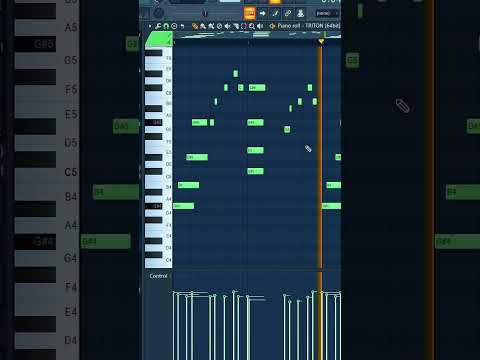This screenshot has height=360, width=480.
Task: Select the long C#6 note
Action: pyautogui.click(x=257, y=87)
